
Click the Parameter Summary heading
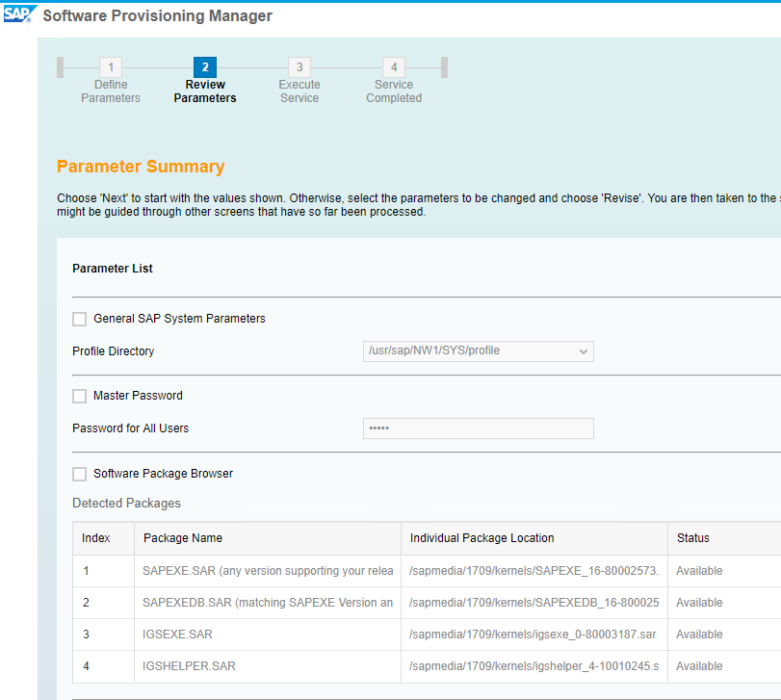(x=141, y=167)
